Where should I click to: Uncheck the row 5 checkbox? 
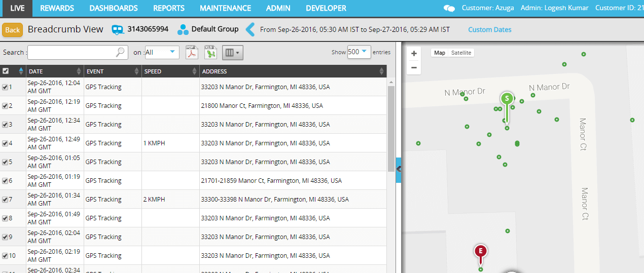click(5, 162)
